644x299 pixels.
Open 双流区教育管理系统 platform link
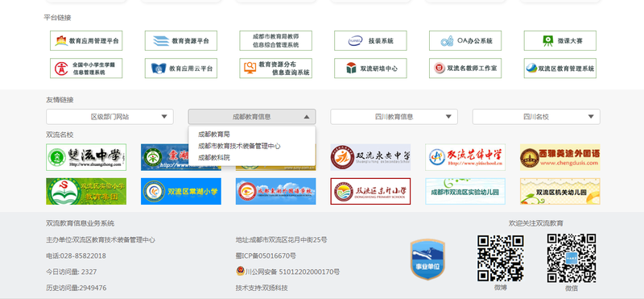[560, 69]
